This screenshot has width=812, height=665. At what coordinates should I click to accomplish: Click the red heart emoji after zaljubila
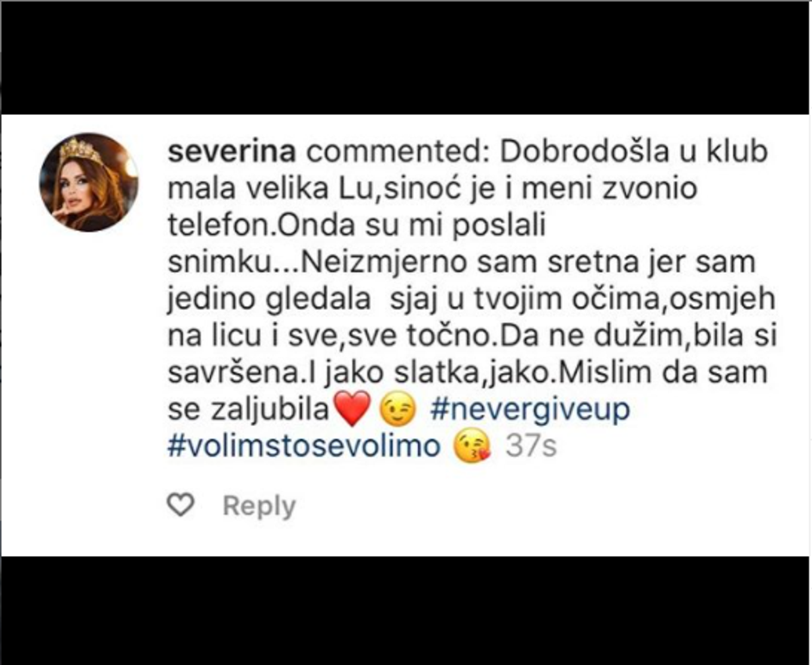tap(352, 408)
